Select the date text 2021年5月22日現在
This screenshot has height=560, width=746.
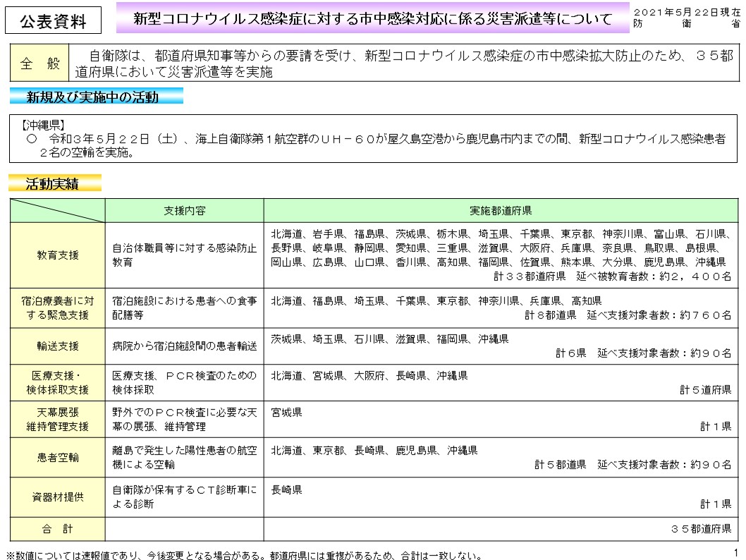pyautogui.click(x=687, y=13)
